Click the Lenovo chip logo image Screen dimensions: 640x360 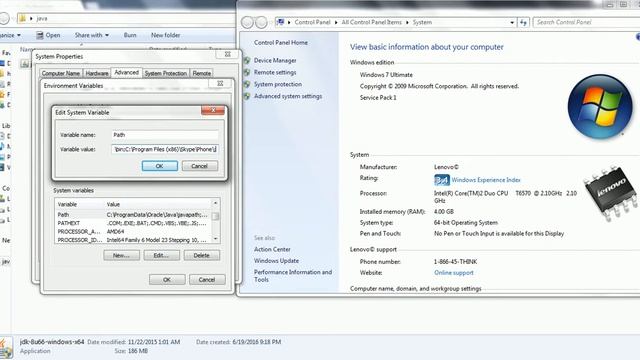[x=610, y=192]
